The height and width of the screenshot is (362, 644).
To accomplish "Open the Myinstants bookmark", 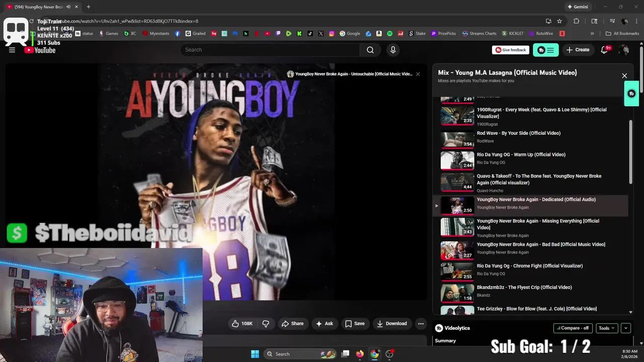I will pos(156,34).
